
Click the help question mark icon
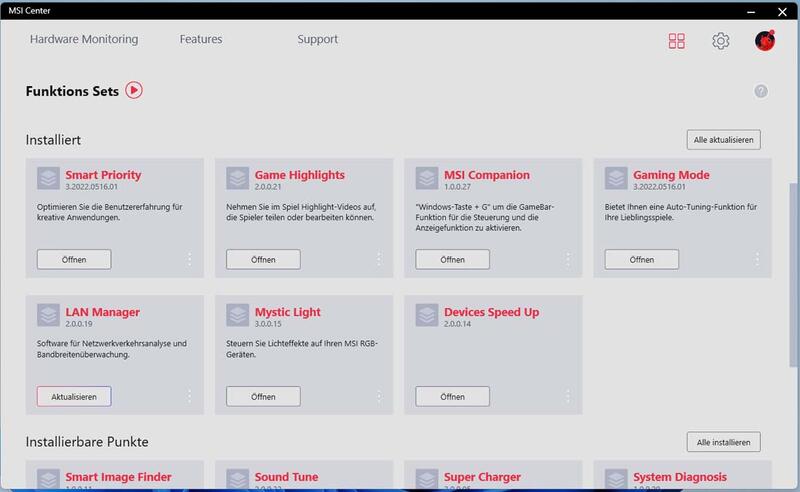761,91
